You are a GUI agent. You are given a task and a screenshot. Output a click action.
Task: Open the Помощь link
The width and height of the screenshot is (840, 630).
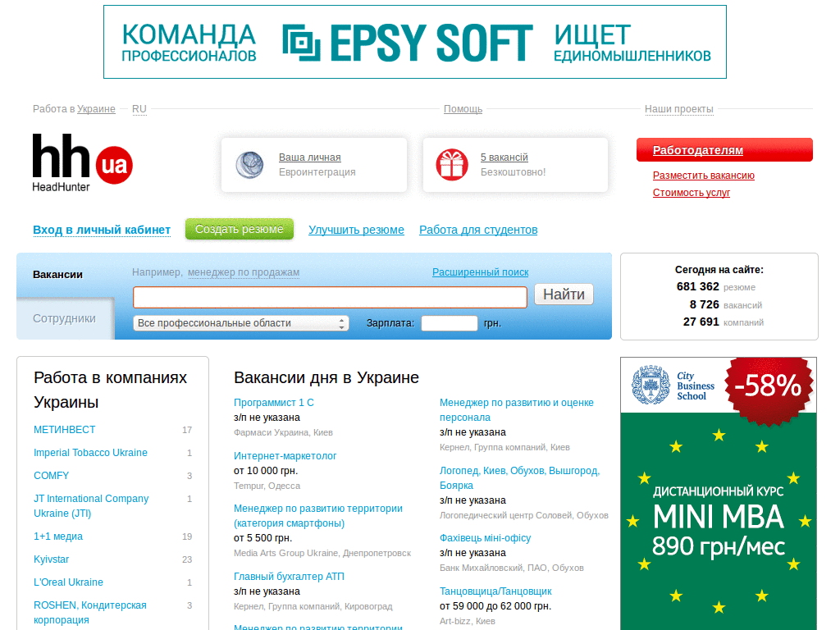point(463,109)
